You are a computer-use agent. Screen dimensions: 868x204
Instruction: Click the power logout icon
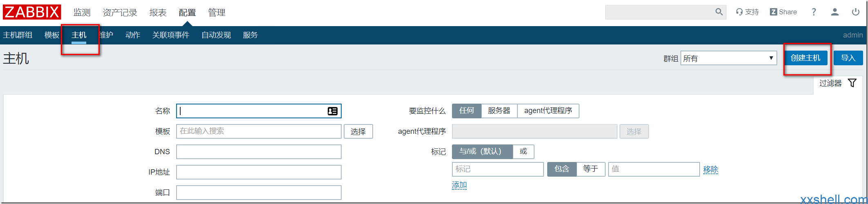click(x=856, y=12)
